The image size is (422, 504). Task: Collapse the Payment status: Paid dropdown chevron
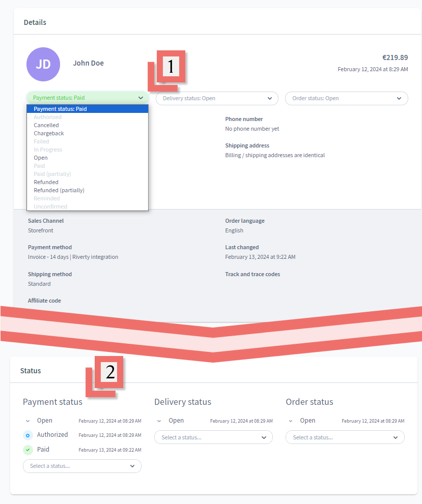(142, 98)
